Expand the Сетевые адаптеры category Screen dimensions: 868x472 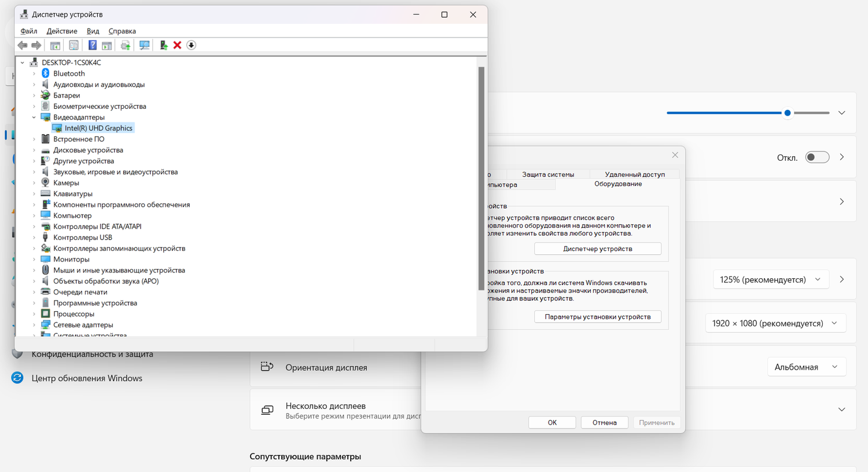34,325
